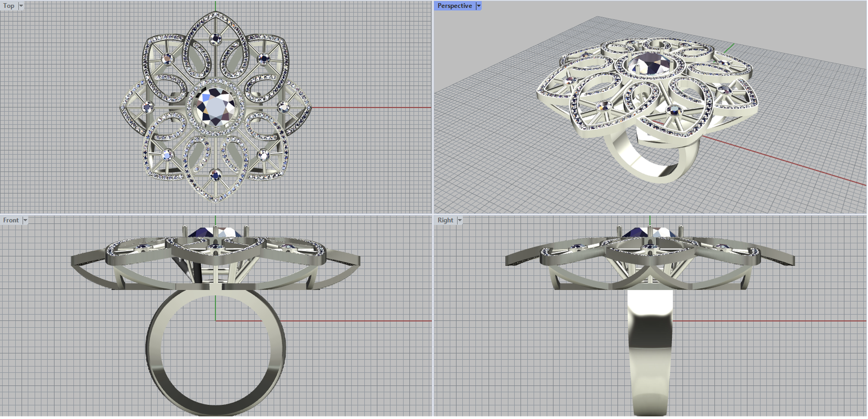This screenshot has width=868, height=419.
Task: Click the Top viewport title label
Action: click(x=9, y=6)
